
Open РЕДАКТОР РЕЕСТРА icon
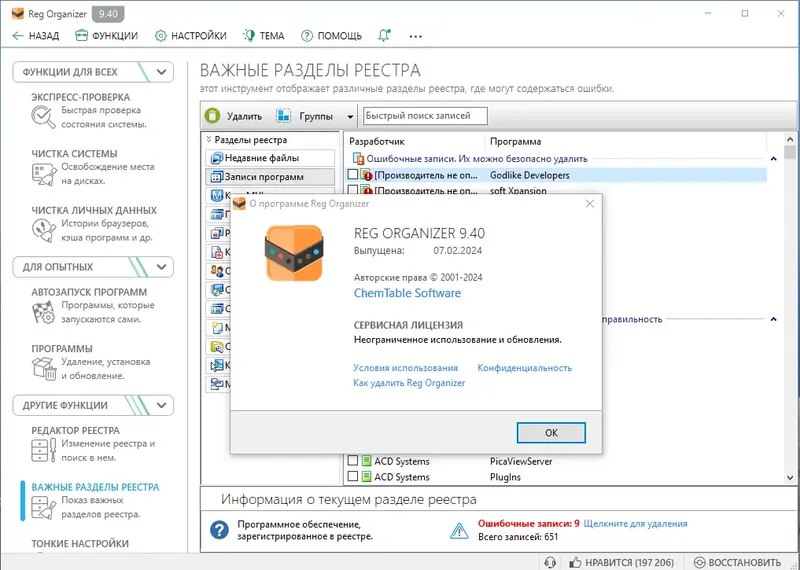pos(44,451)
